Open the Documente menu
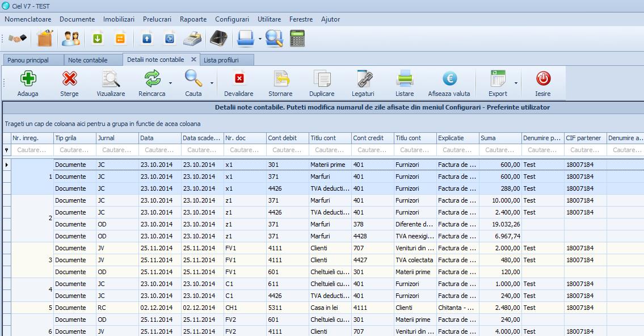Screen dimensions: 644x336 click(77, 19)
